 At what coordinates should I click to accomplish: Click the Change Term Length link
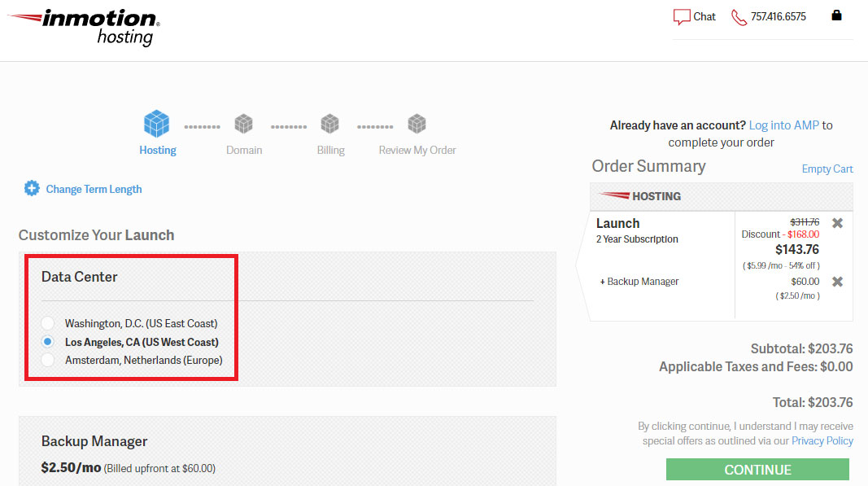tap(94, 189)
